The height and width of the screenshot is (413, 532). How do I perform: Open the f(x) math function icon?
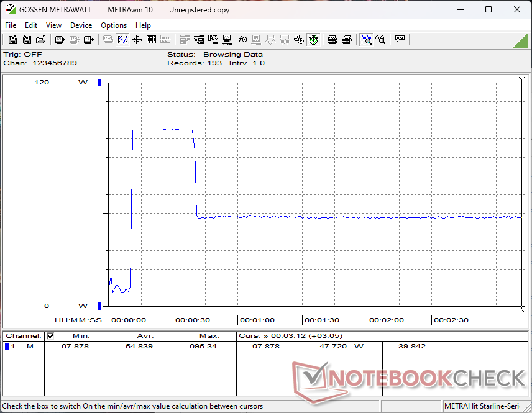(242, 40)
